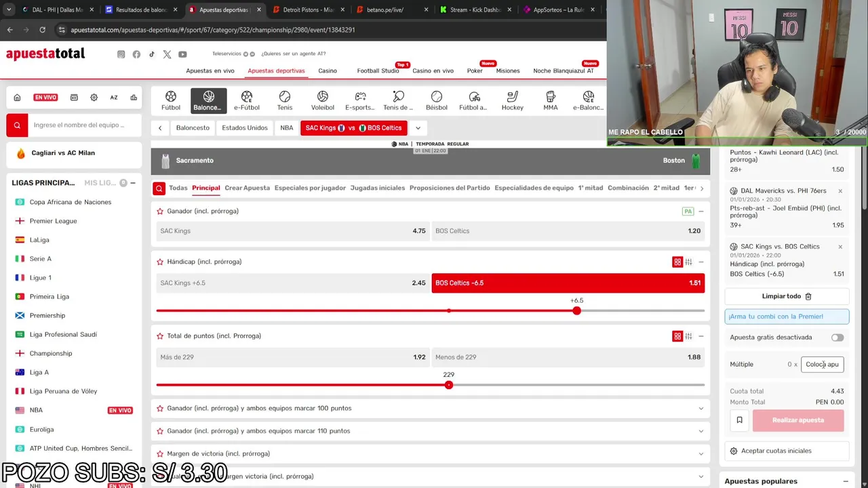Expand Ganador y ambos equipos marcar 100 puntos
868x488 pixels.
point(430,408)
